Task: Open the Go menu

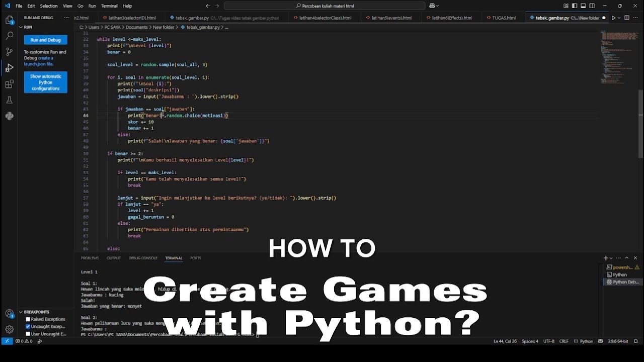Action: (80, 6)
